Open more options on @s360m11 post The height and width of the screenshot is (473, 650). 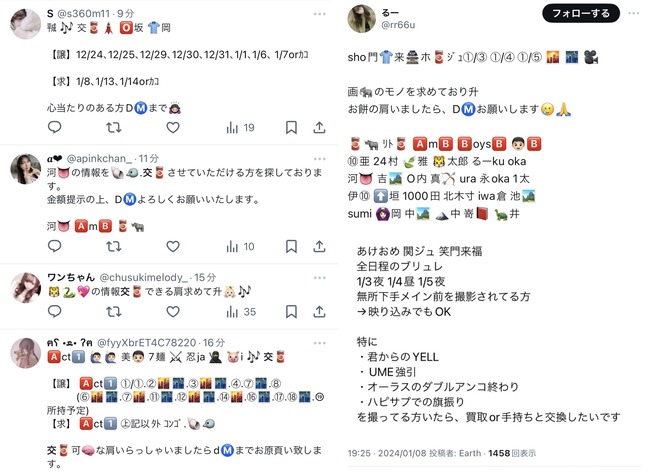[320, 14]
